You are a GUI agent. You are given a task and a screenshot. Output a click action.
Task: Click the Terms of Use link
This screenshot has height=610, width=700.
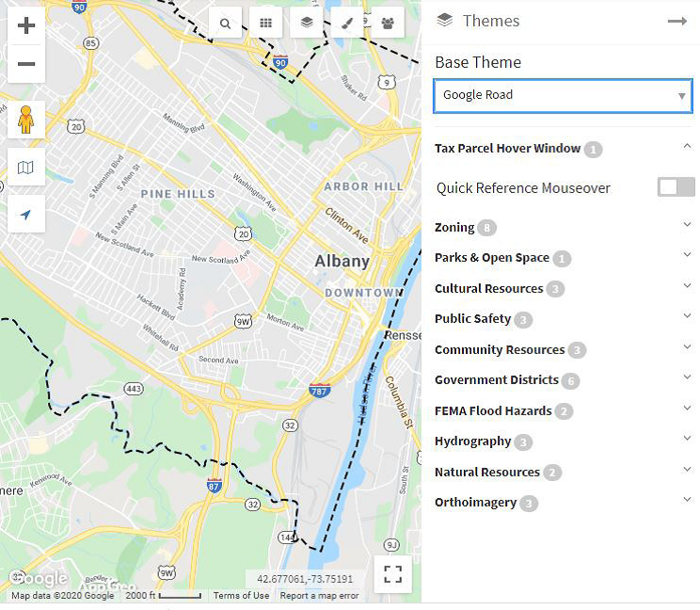241,595
